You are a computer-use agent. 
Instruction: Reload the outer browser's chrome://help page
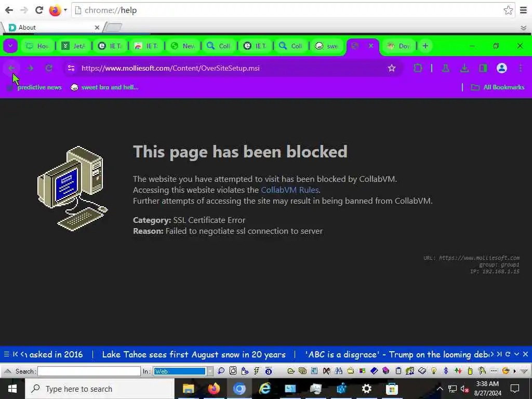coord(39,10)
